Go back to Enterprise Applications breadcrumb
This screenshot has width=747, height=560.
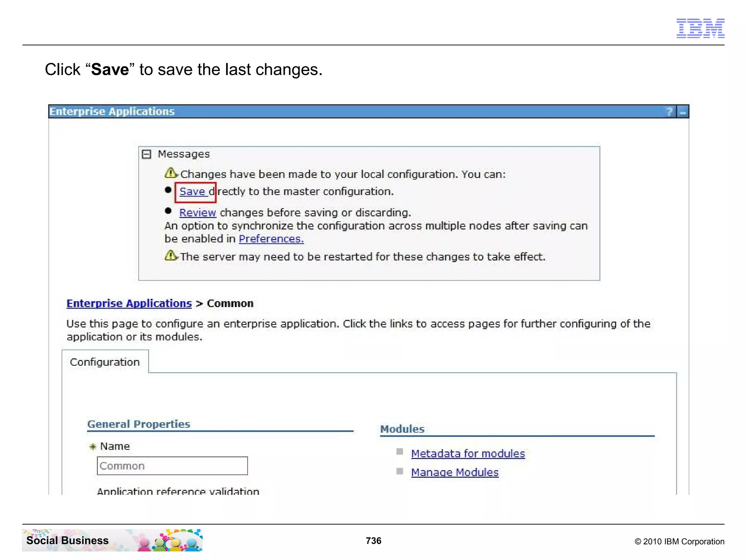pos(129,303)
